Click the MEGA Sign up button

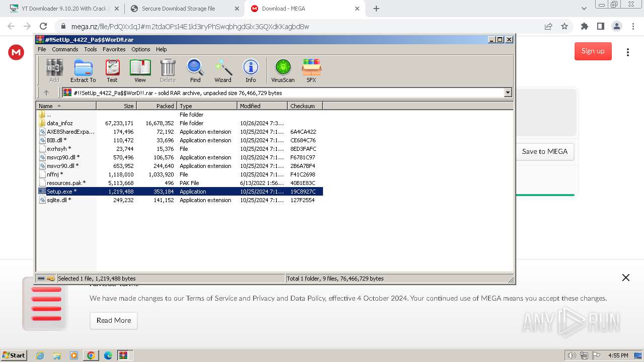pyautogui.click(x=593, y=51)
